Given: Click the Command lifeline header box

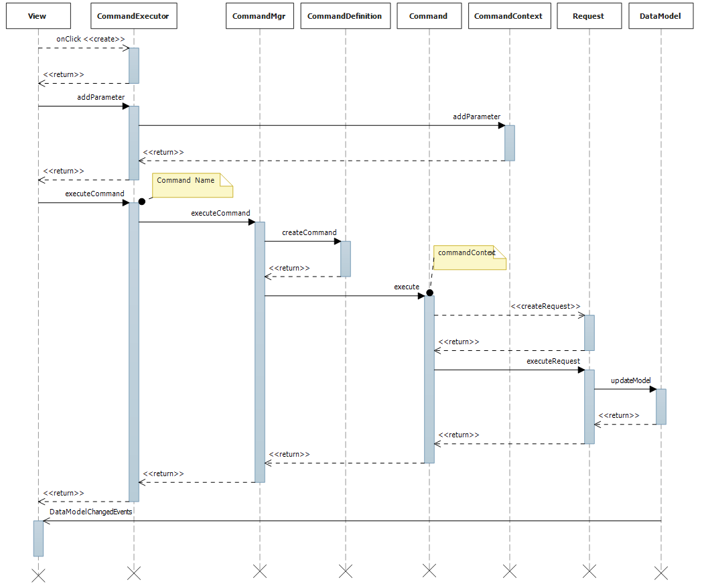Looking at the screenshot, I should 429,16.
